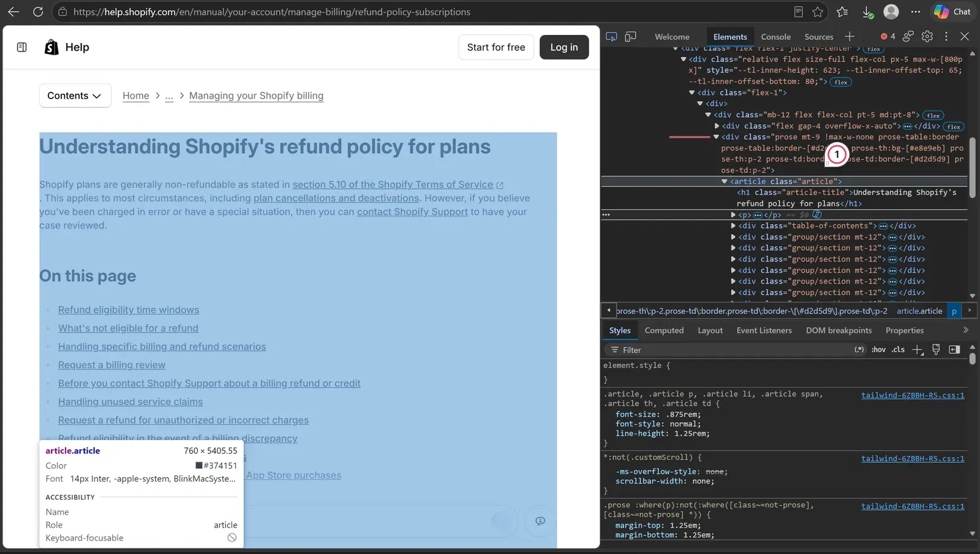
Task: Toggle rendering emulations paintbrush icon
Action: (x=936, y=349)
